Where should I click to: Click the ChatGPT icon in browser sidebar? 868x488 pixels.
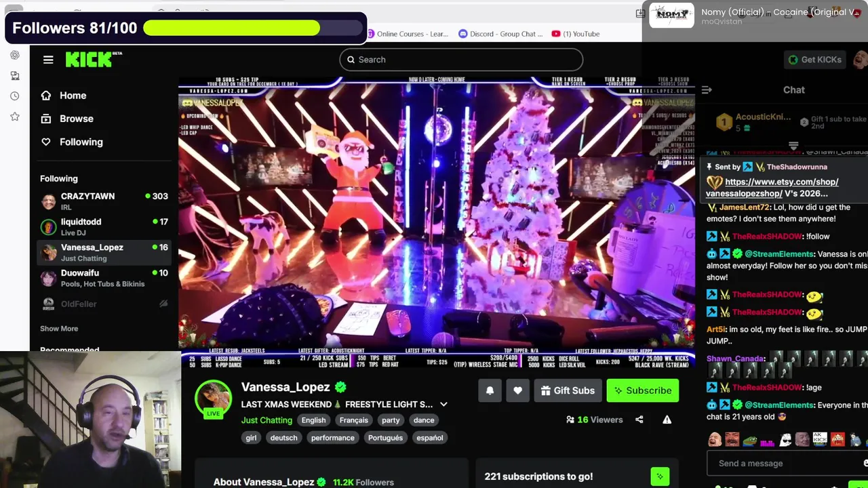coord(15,55)
